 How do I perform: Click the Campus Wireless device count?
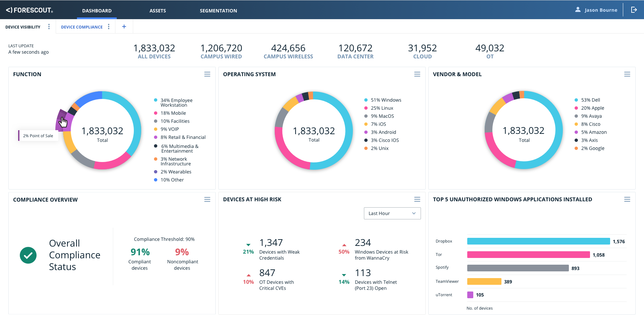(288, 52)
